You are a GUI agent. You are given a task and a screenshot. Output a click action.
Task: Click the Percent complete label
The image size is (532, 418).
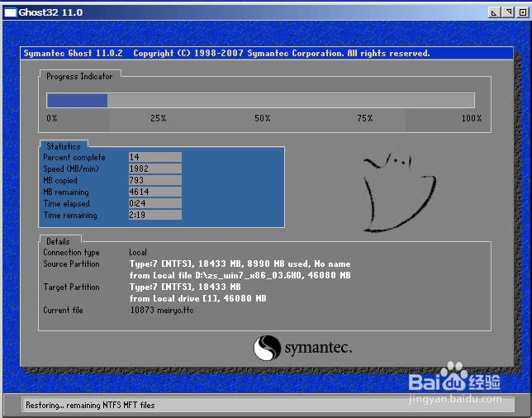(74, 158)
